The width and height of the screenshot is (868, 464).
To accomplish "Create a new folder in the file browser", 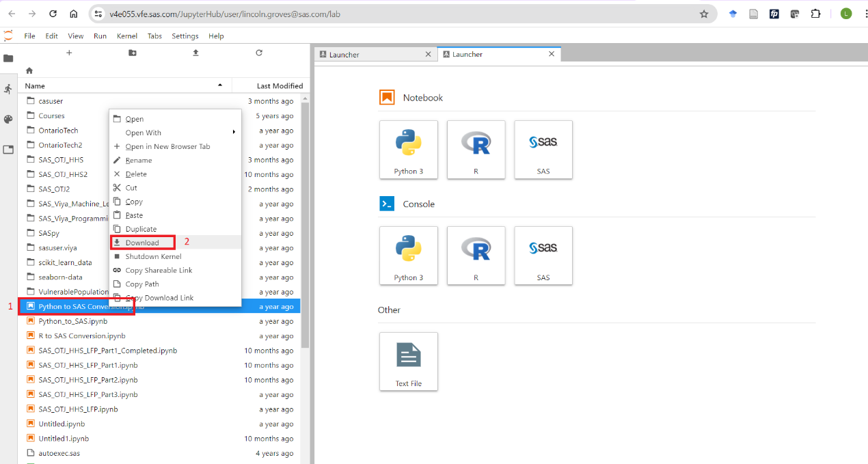I will pos(132,53).
